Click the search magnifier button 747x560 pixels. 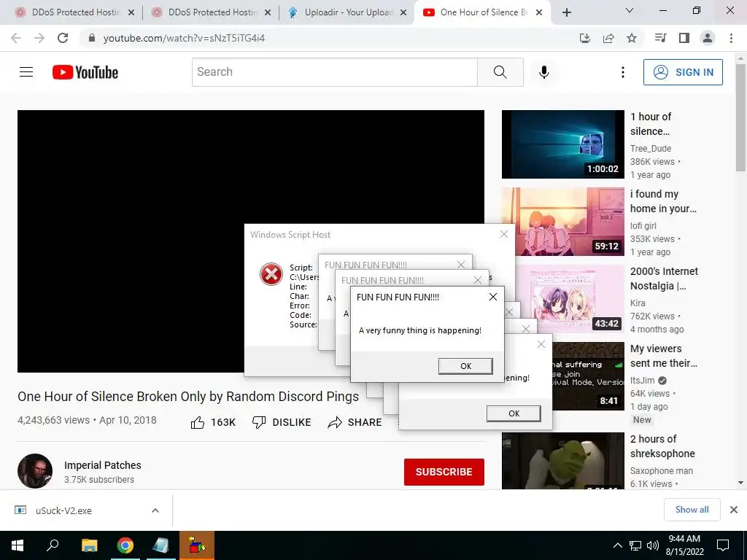click(x=500, y=72)
